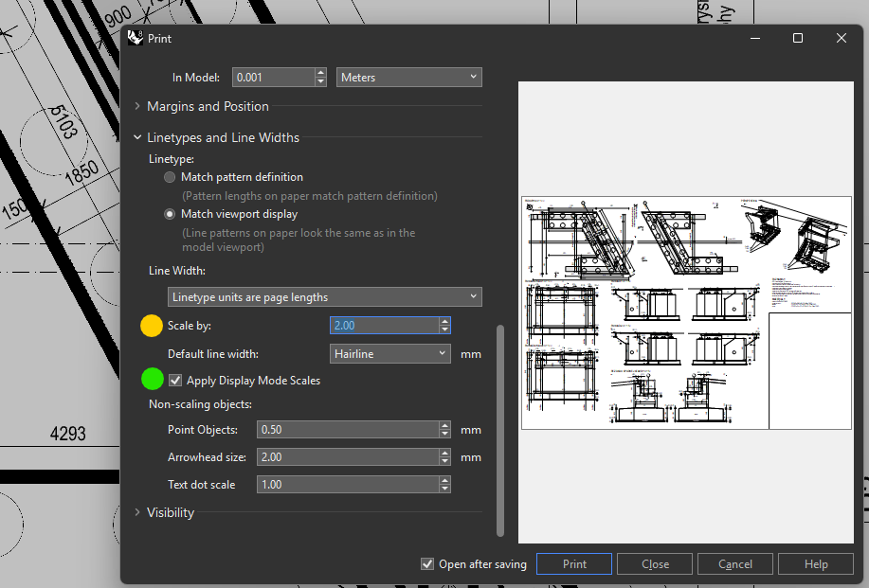Minimize the Print dialog window

[x=754, y=39]
